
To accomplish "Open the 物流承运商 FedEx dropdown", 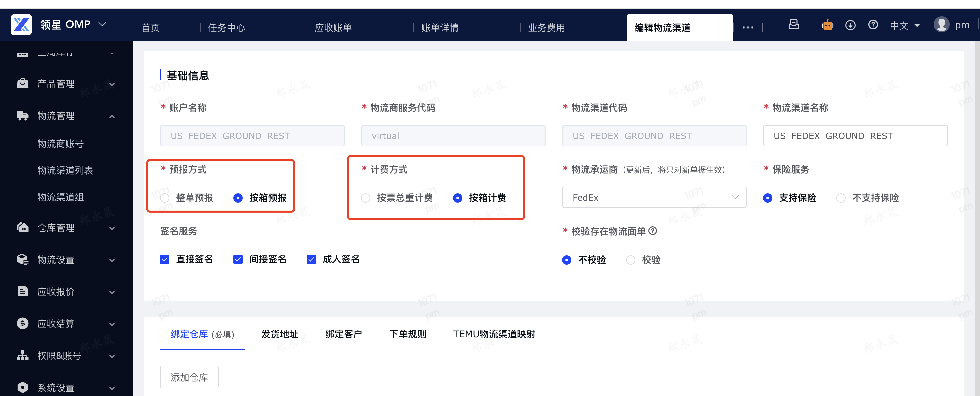I will pyautogui.click(x=654, y=197).
